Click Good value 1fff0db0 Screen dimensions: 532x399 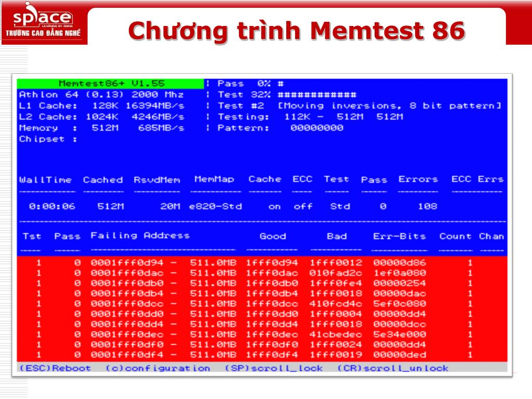click(272, 283)
